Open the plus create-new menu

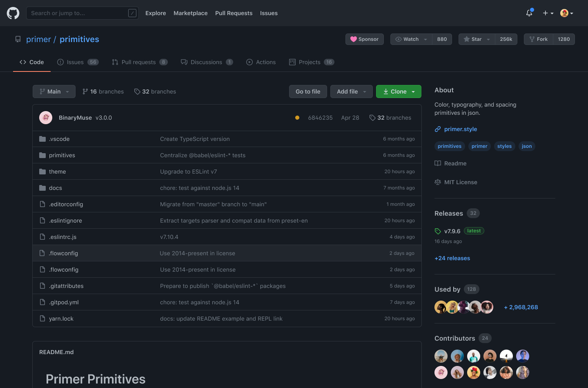pyautogui.click(x=548, y=13)
